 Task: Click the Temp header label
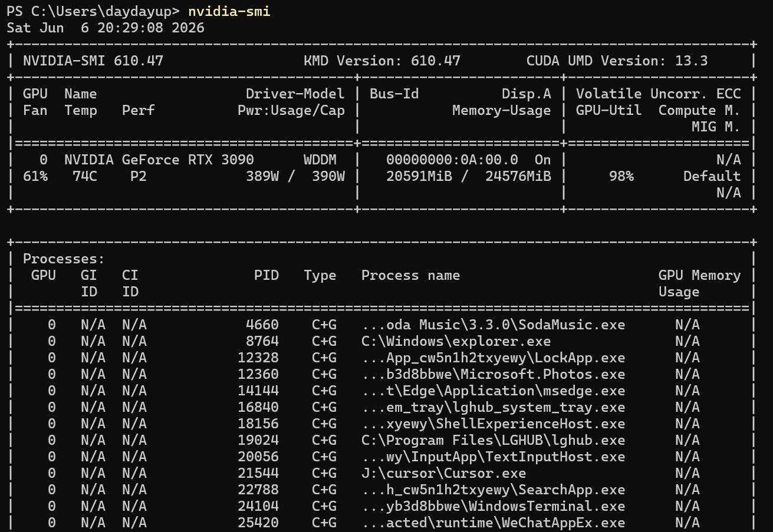81,110
